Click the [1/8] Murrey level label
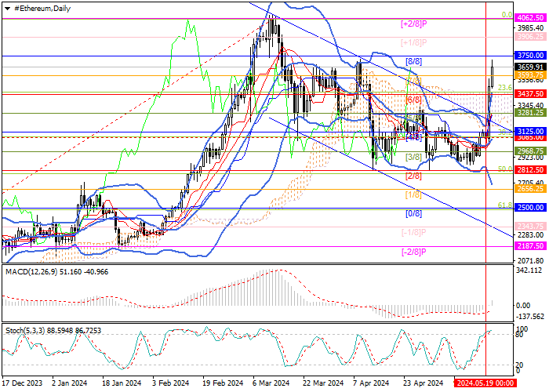 point(413,194)
